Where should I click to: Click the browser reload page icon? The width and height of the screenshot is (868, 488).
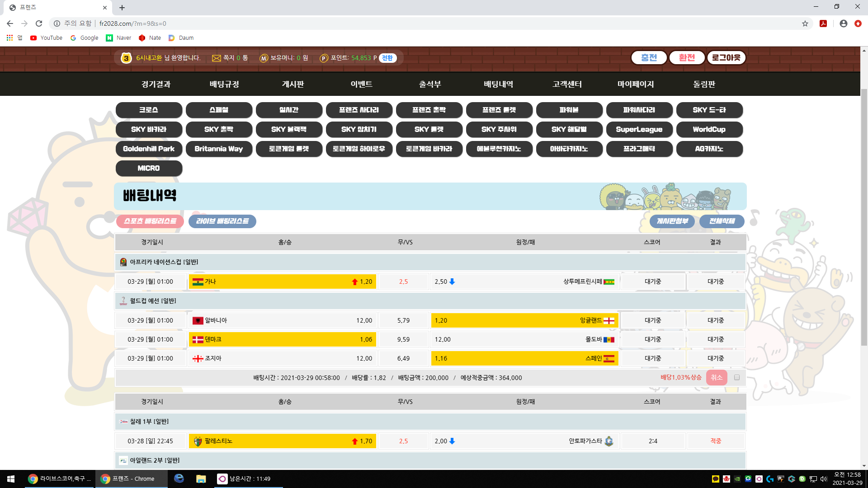[x=39, y=23]
